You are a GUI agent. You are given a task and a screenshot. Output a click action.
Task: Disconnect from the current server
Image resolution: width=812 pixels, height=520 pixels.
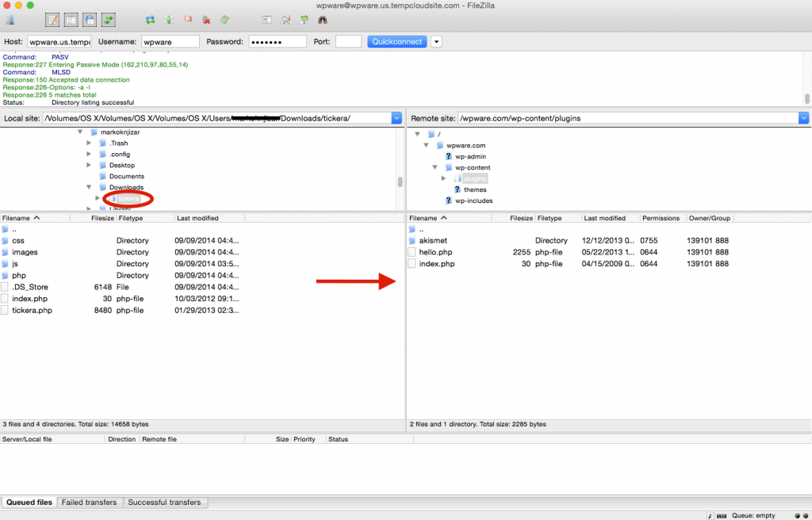tap(207, 20)
